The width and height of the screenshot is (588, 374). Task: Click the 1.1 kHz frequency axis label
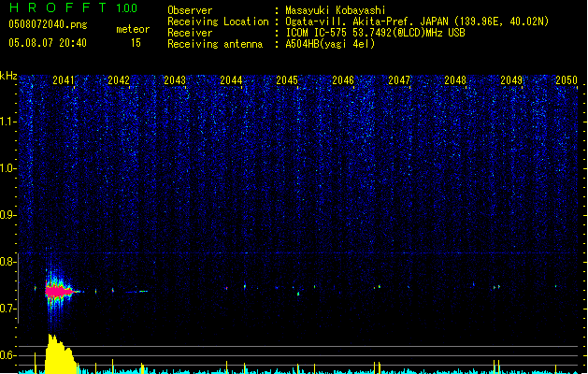click(x=8, y=122)
